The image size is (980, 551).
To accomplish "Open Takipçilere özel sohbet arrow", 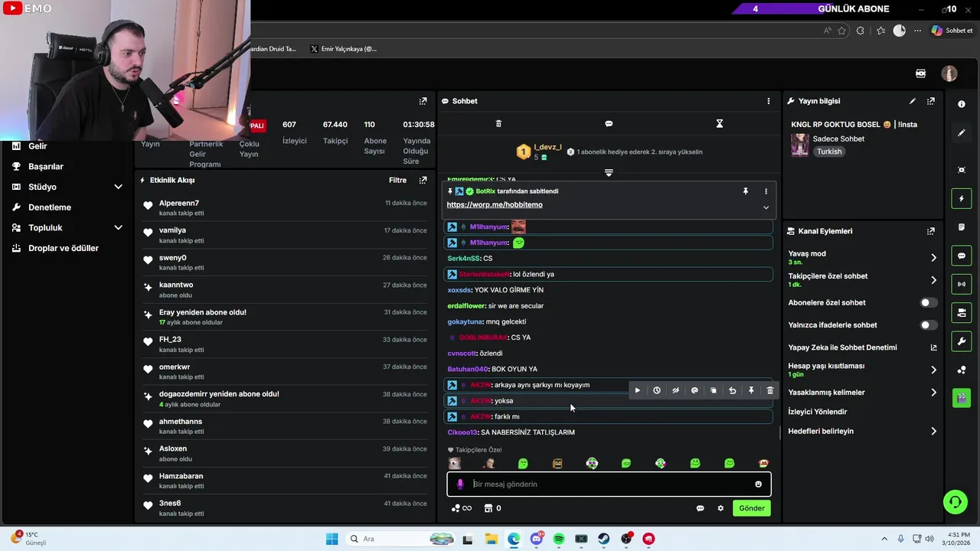I will pyautogui.click(x=933, y=280).
